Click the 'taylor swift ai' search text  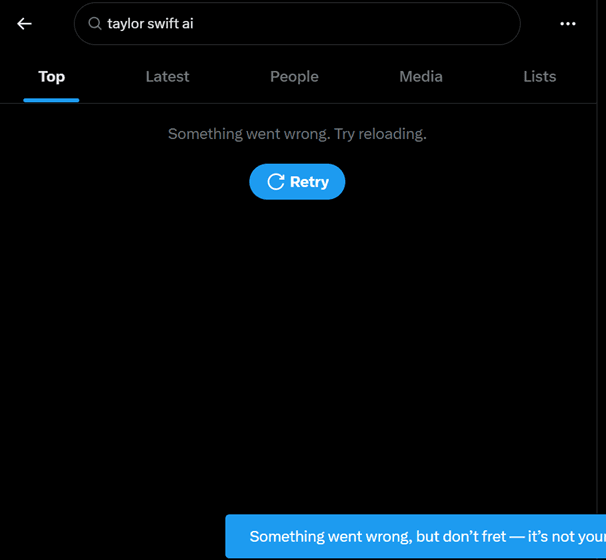click(x=150, y=24)
